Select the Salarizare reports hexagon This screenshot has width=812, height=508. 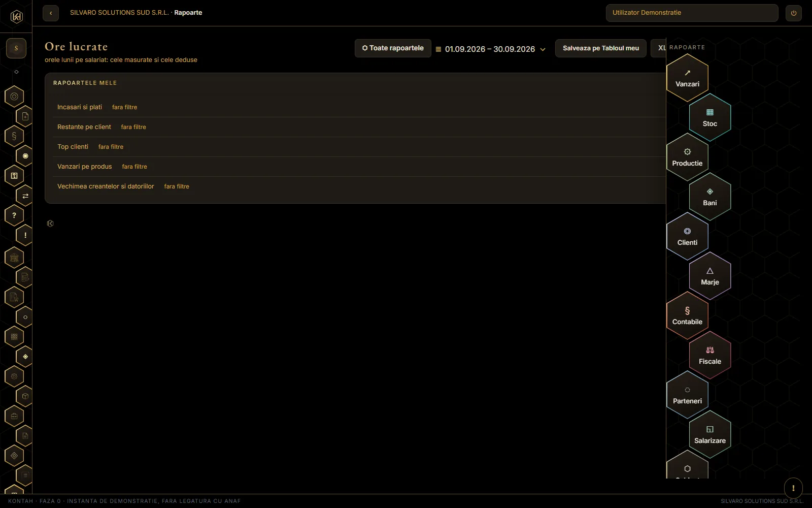click(710, 434)
